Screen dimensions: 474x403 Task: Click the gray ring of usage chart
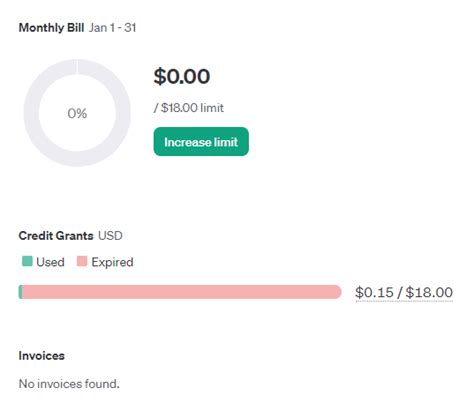31,113
